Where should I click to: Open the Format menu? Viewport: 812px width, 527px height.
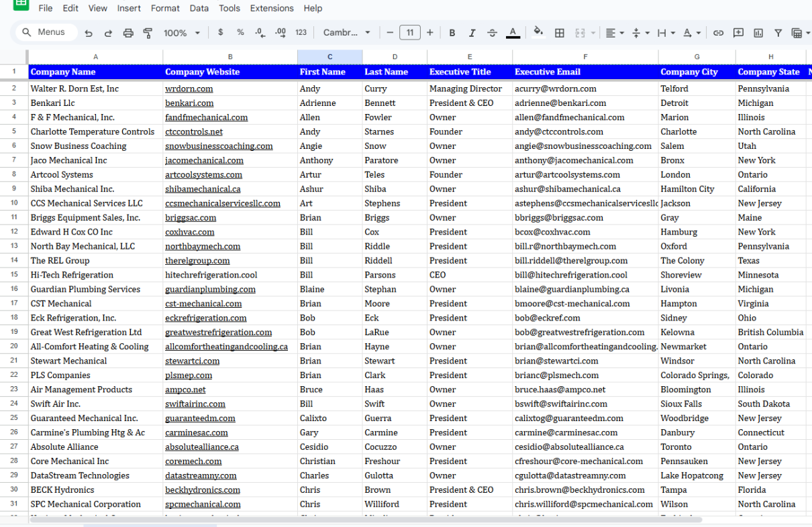click(165, 8)
